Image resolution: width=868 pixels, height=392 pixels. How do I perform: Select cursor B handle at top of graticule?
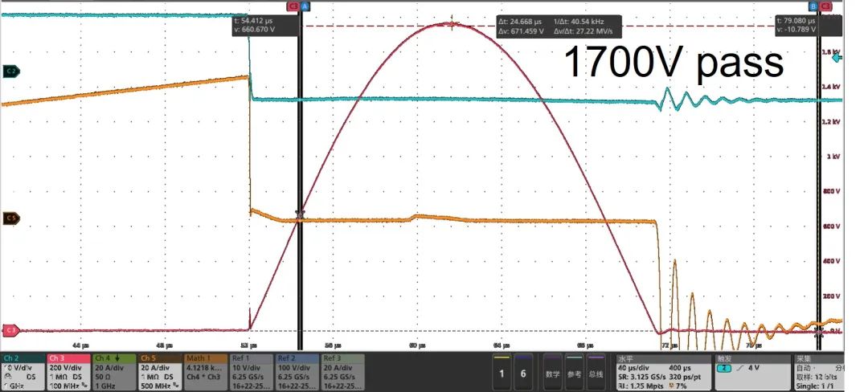pyautogui.click(x=813, y=6)
